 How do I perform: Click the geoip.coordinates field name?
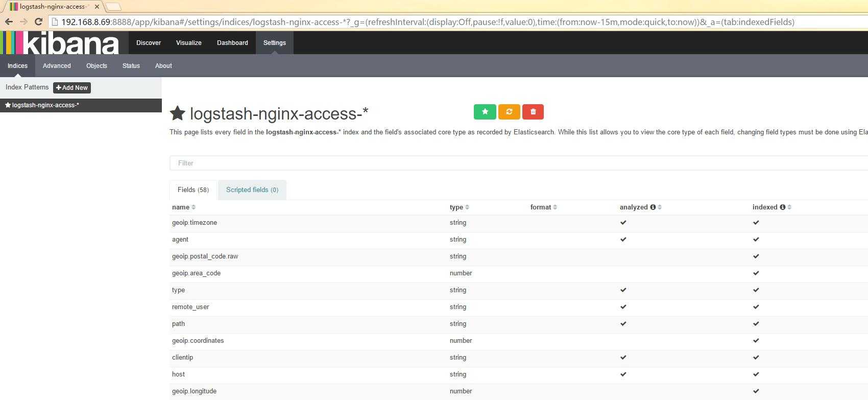198,341
